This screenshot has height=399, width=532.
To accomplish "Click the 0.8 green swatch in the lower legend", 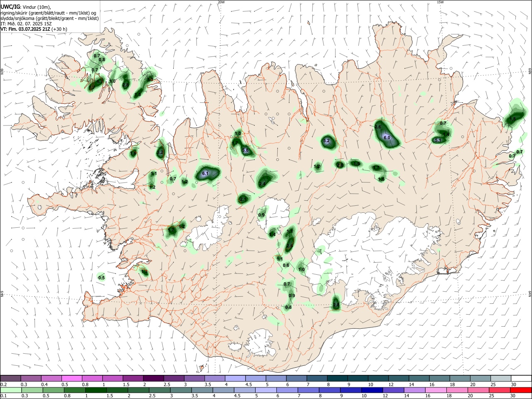I will tap(75, 390).
